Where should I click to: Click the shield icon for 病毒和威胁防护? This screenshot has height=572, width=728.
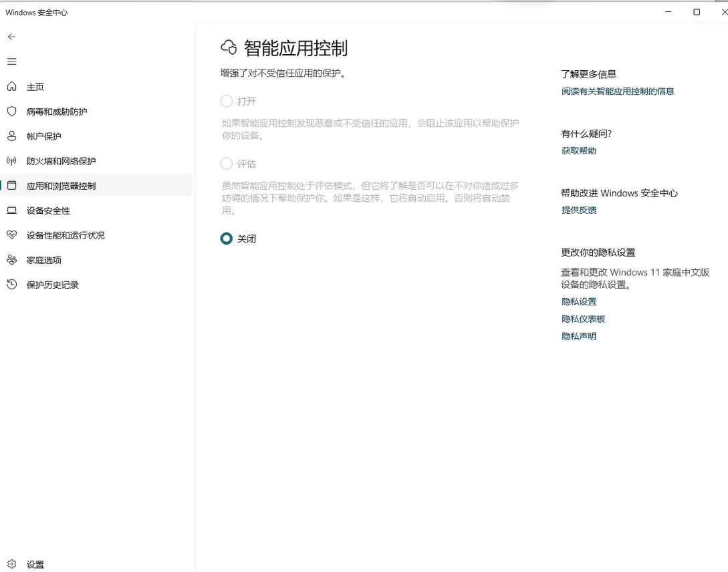coord(11,112)
